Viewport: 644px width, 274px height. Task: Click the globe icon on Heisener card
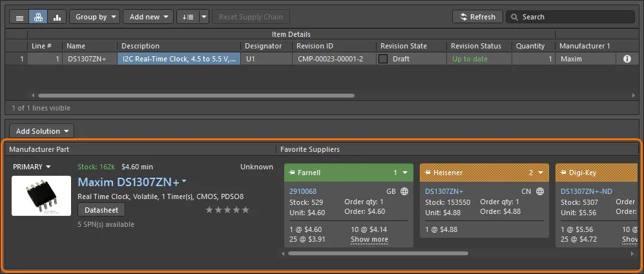coord(540,191)
